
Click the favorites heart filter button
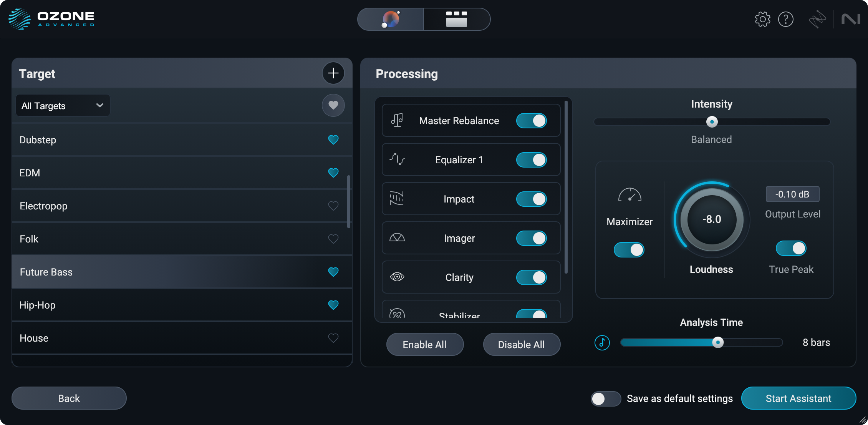click(333, 105)
